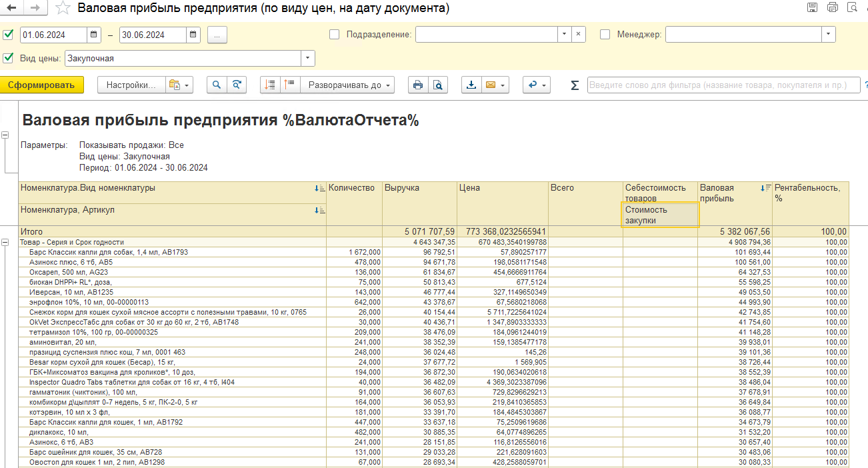Open the Разворачивать до dropdown
Viewport: 868px width, 468px height.
[347, 85]
